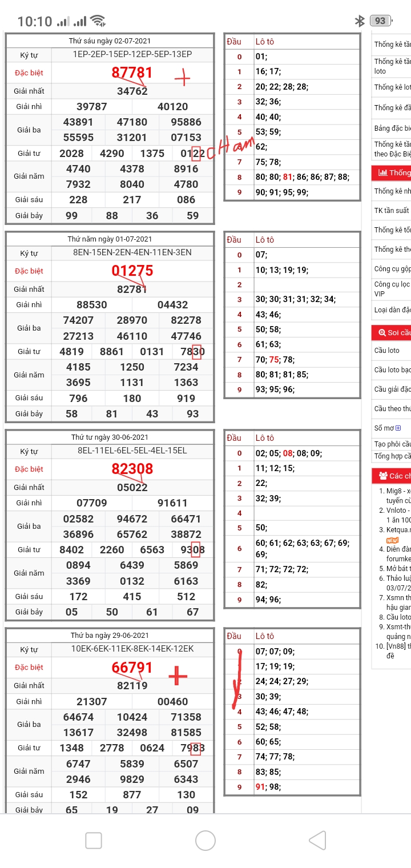Tap the first prize number 82119
This screenshot has width=411, height=868.
132,685
